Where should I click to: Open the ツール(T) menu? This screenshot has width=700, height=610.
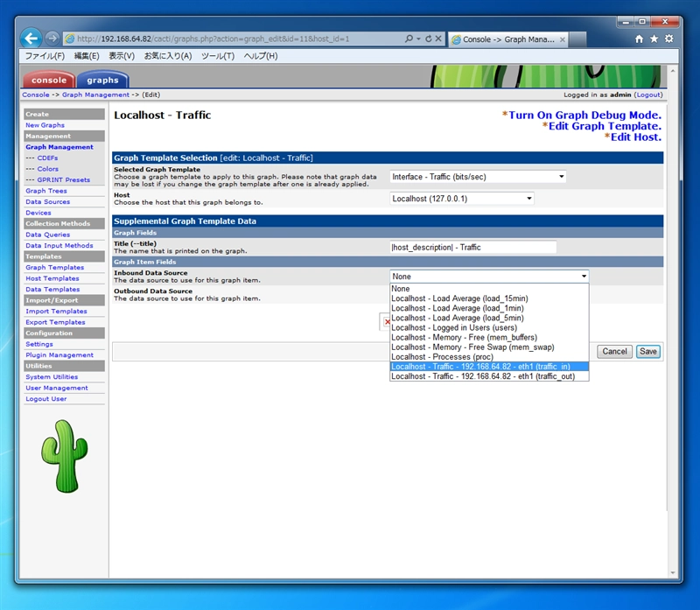pos(218,56)
